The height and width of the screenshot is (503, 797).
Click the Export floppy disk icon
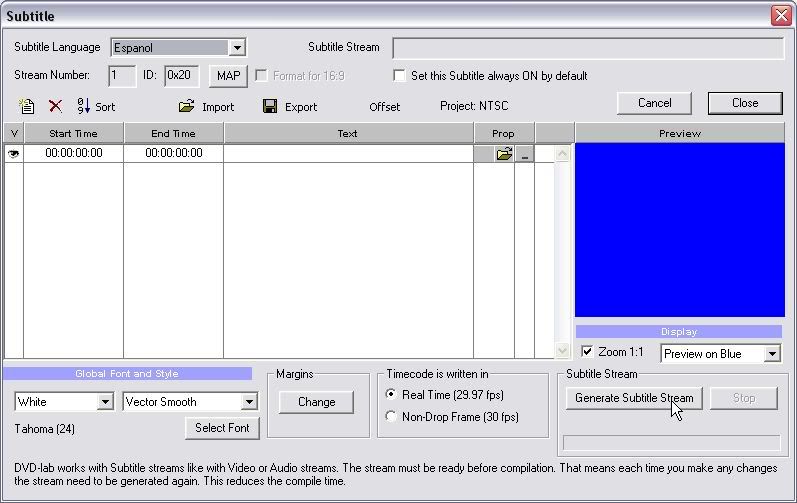[270, 106]
